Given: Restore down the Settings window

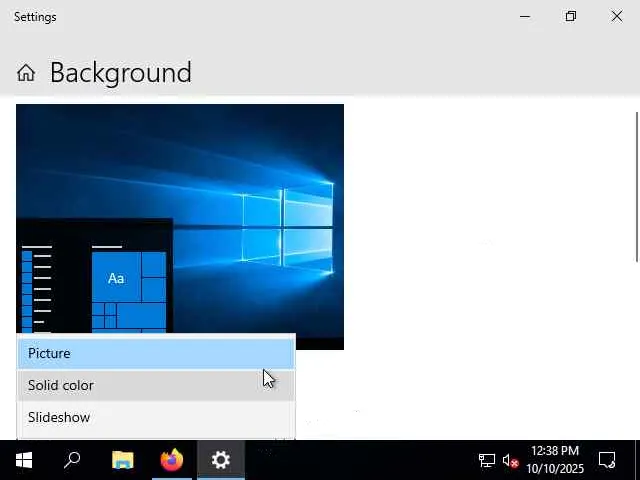Looking at the screenshot, I should tap(571, 16).
